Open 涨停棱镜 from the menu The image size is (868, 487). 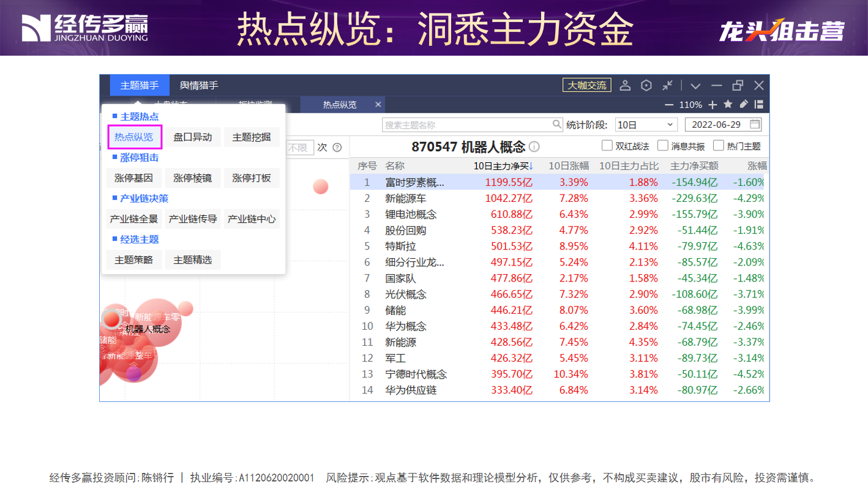tap(193, 178)
